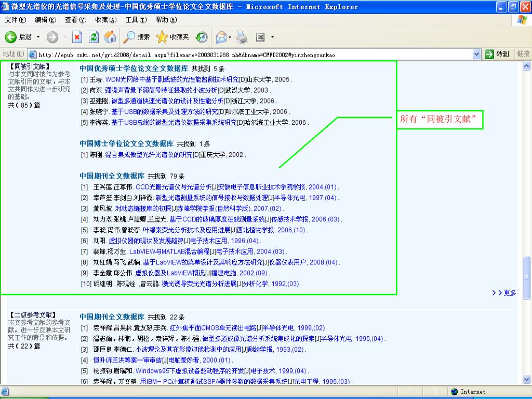The height and width of the screenshot is (399, 532).
Task: Open thesis 基于USB的数据采集及处理方法的研究
Action: (165, 112)
